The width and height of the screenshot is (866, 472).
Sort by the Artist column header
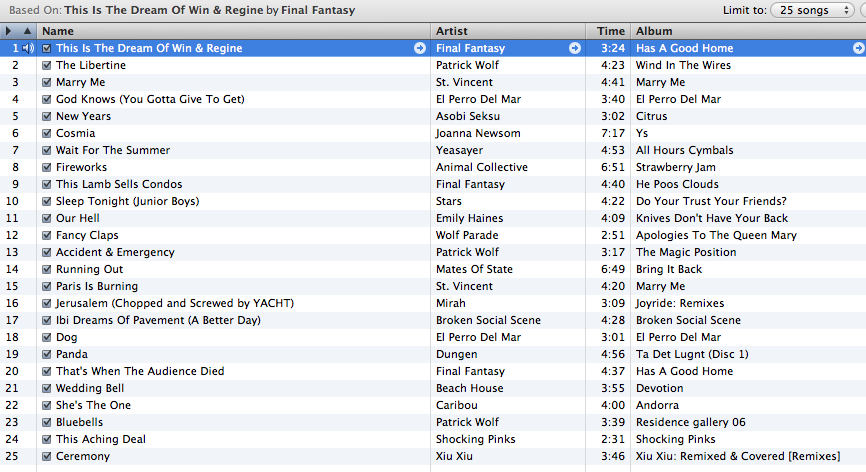[508, 31]
